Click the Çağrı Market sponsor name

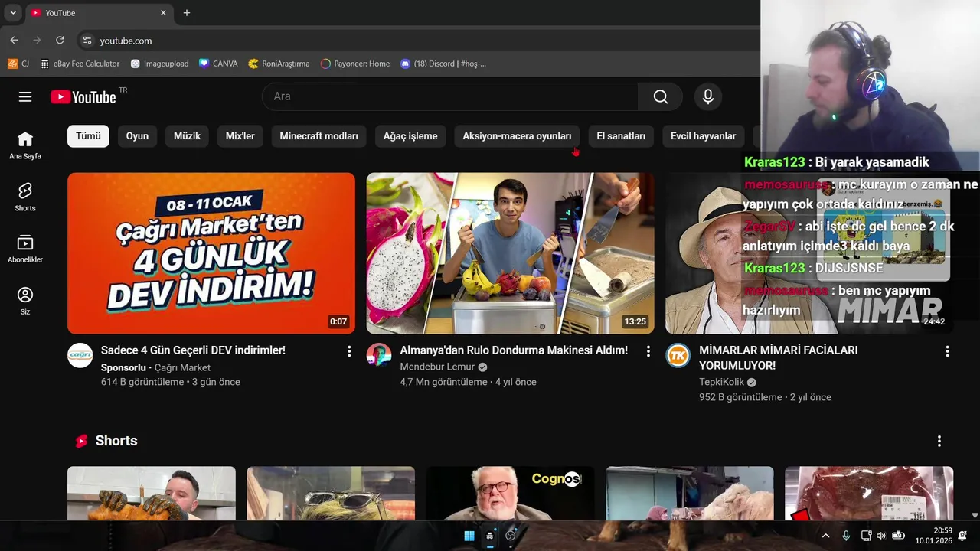(x=182, y=368)
